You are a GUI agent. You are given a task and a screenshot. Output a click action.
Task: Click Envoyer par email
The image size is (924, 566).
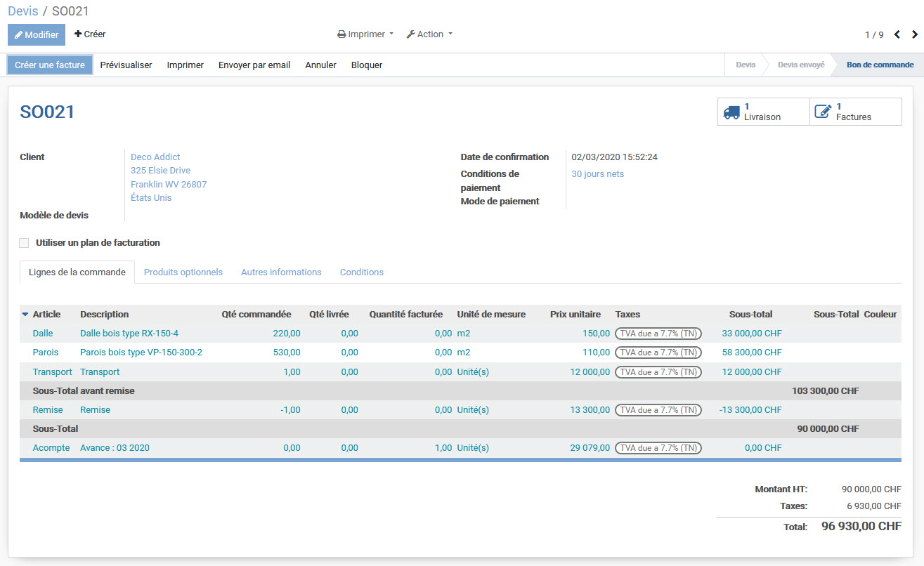tap(254, 65)
